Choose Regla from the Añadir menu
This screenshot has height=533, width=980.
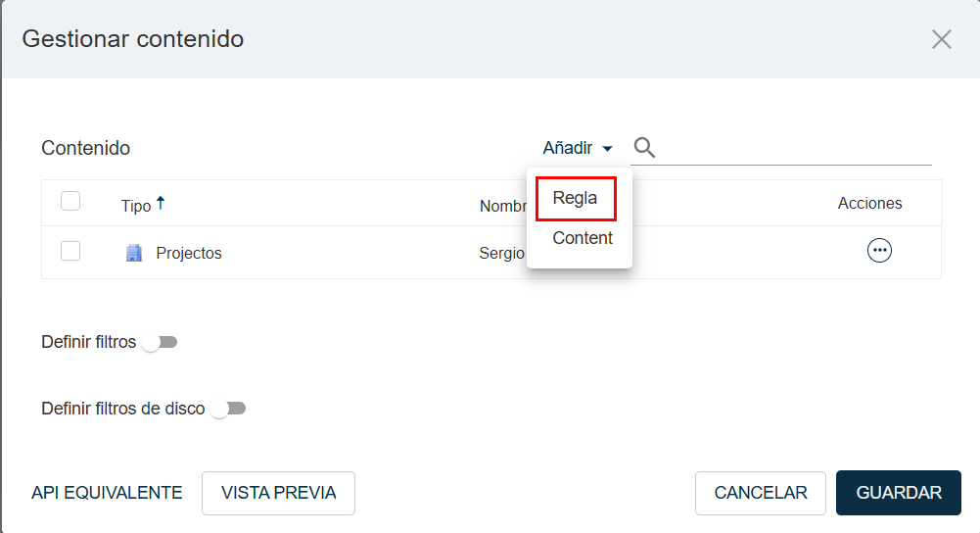pyautogui.click(x=575, y=199)
